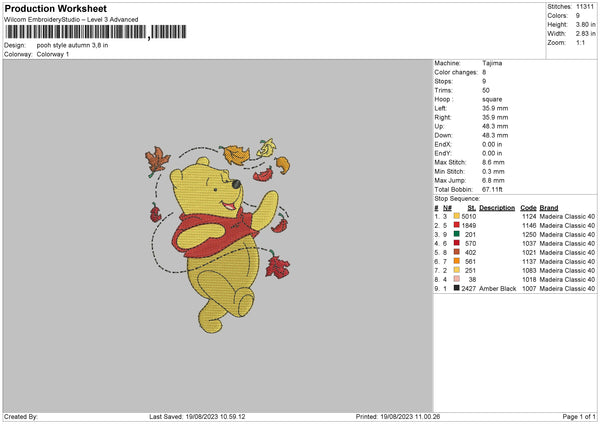Image resolution: width=600 pixels, height=424 pixels.
Task: Click the 'Brand' column header
Action: point(549,208)
